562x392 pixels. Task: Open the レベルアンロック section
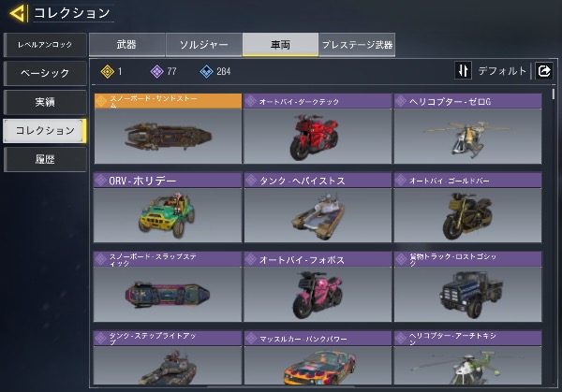(45, 45)
